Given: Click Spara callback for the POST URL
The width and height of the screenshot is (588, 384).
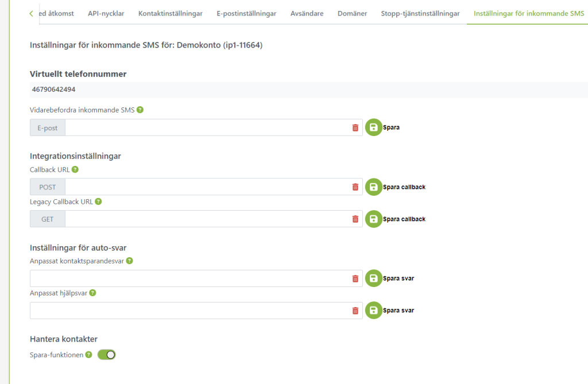Looking at the screenshot, I should (404, 187).
